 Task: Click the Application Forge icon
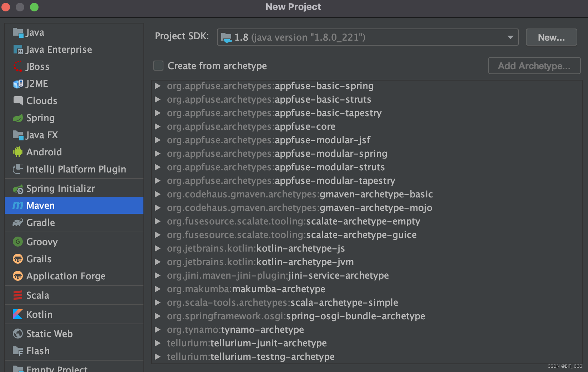(18, 276)
